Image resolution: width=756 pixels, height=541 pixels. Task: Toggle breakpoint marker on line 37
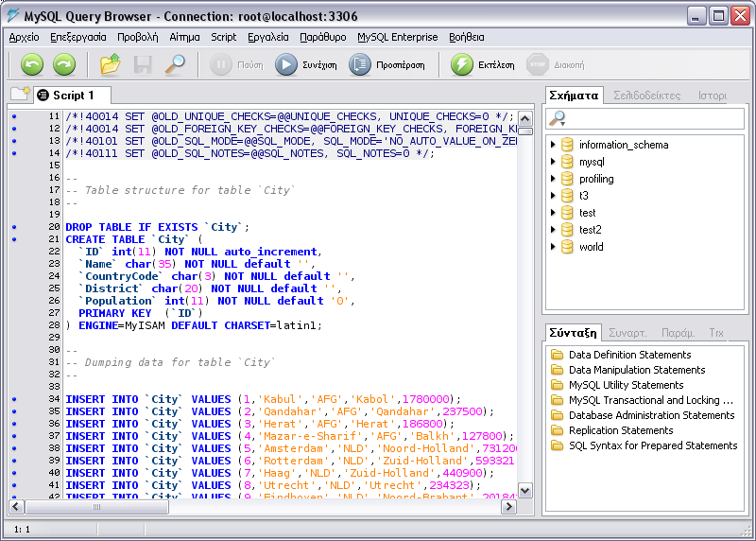14,436
